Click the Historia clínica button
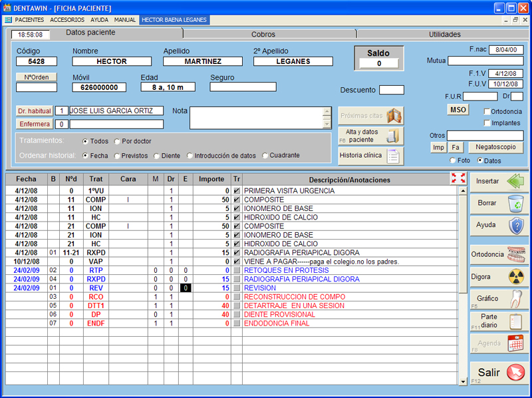Screen dimensions: 532x398 point(370,156)
